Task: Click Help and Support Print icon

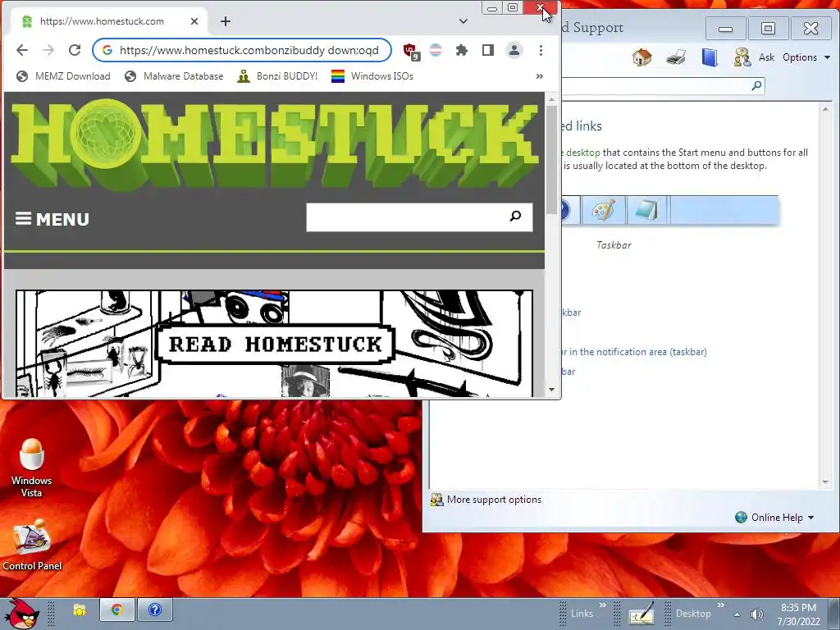Action: pyautogui.click(x=676, y=57)
